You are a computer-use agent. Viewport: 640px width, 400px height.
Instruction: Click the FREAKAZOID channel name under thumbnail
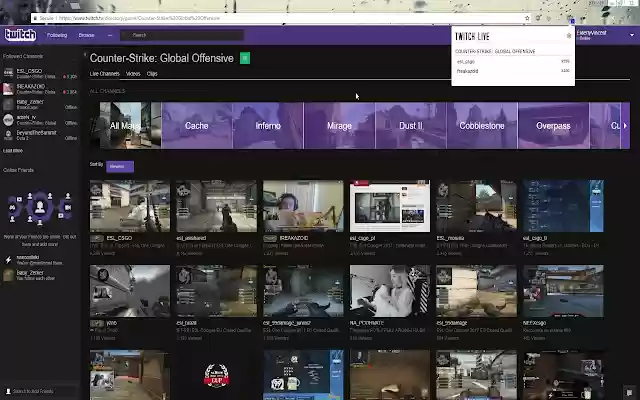tap(294, 238)
